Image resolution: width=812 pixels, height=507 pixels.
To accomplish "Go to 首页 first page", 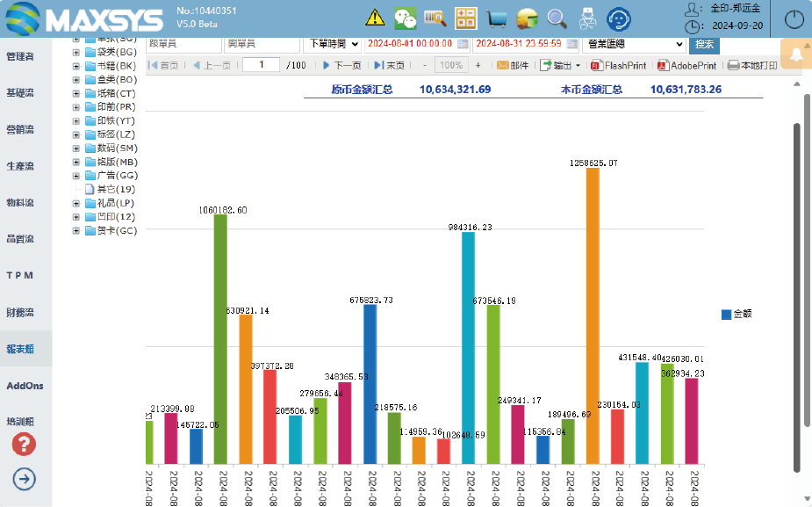I will point(163,65).
